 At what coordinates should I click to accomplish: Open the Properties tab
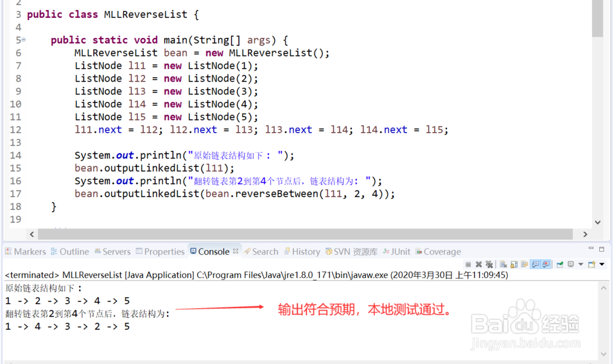click(160, 252)
